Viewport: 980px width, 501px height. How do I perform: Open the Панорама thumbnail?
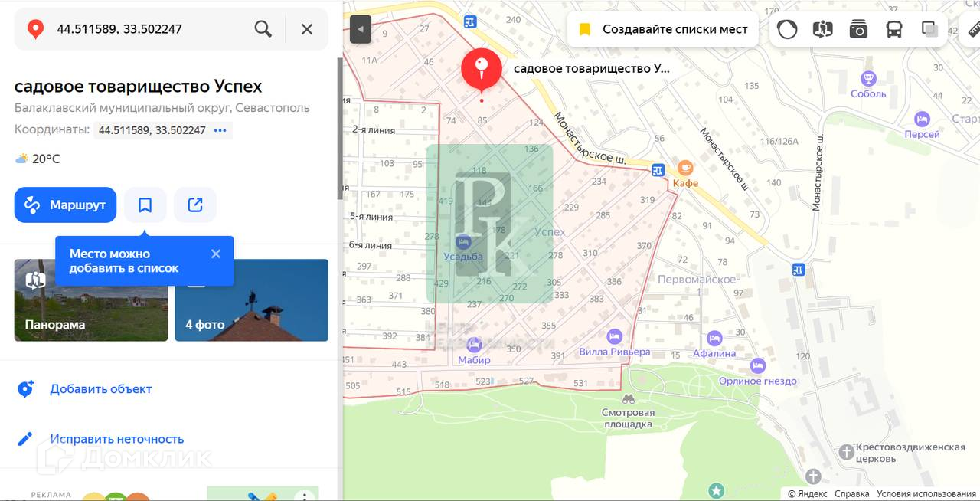tap(91, 300)
